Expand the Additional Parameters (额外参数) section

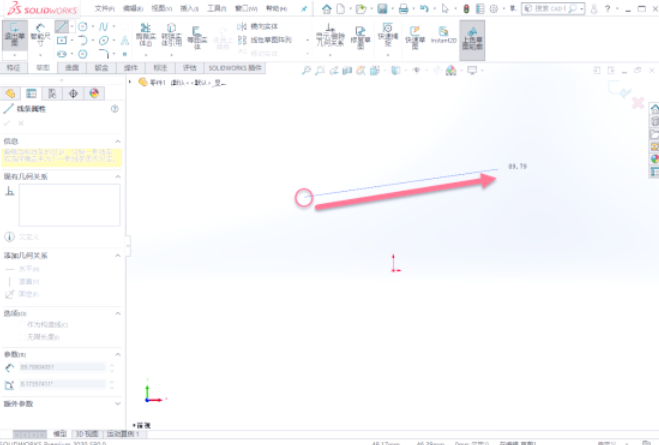[x=118, y=404]
